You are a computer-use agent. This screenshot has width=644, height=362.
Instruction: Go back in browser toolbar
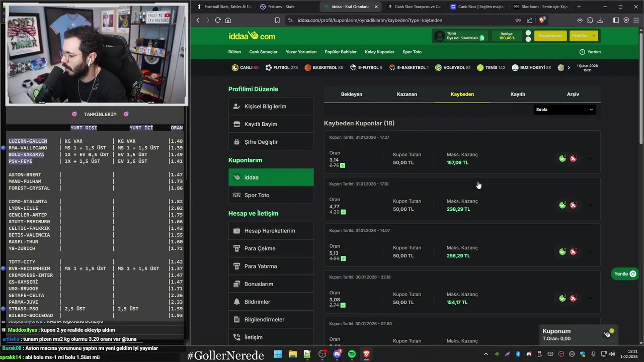click(x=198, y=20)
